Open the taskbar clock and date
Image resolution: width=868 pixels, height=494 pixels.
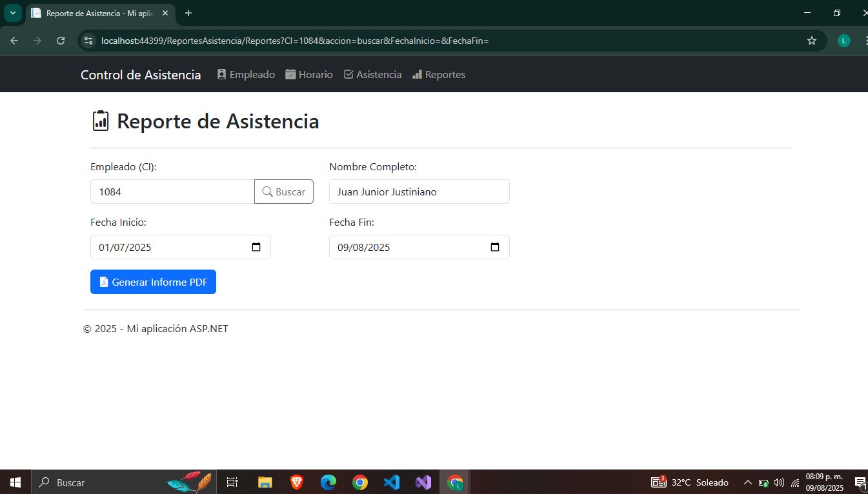tap(824, 482)
